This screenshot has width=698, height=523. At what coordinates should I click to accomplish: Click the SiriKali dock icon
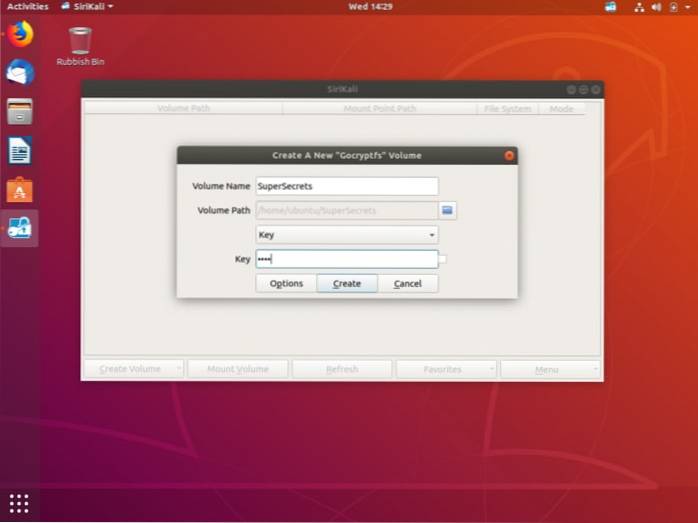point(20,228)
